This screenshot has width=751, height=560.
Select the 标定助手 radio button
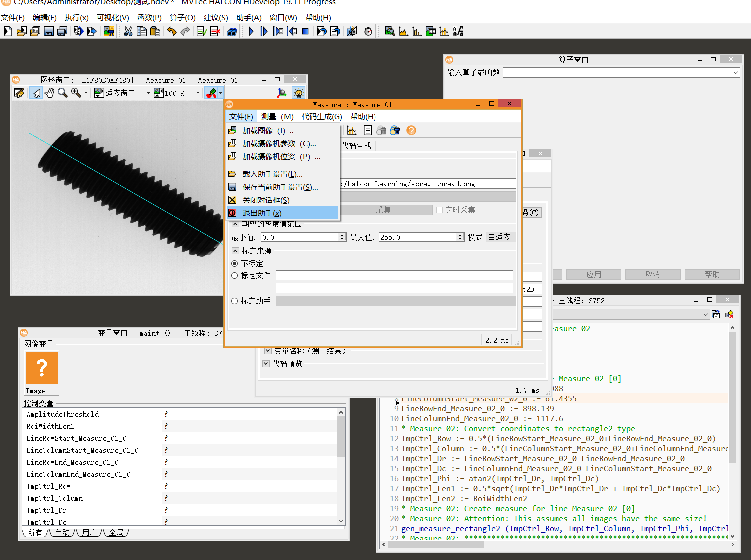[234, 301]
